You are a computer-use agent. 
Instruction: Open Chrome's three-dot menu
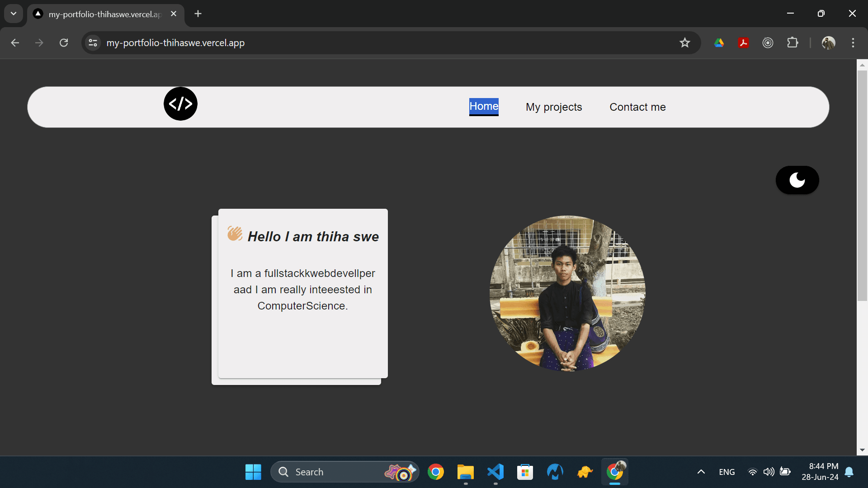[853, 42]
